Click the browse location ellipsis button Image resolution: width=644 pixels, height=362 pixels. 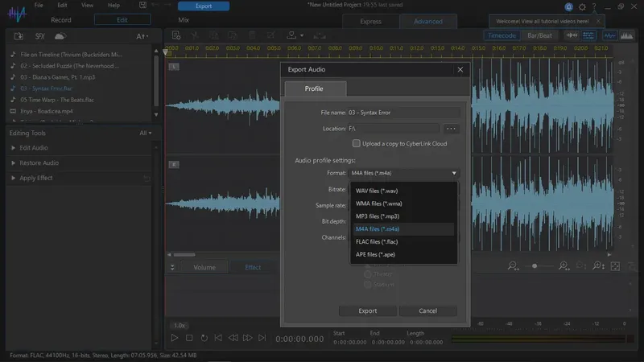coord(451,128)
